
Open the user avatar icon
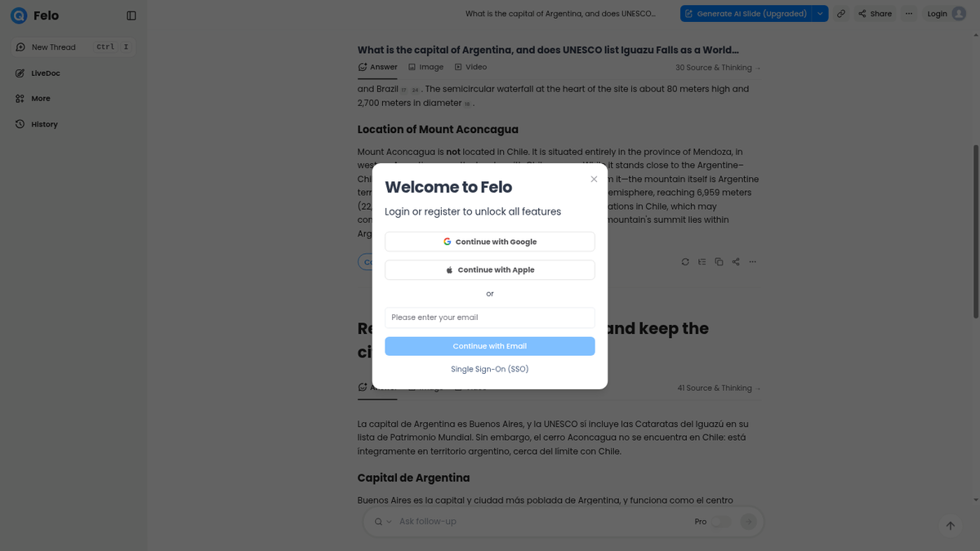point(959,14)
